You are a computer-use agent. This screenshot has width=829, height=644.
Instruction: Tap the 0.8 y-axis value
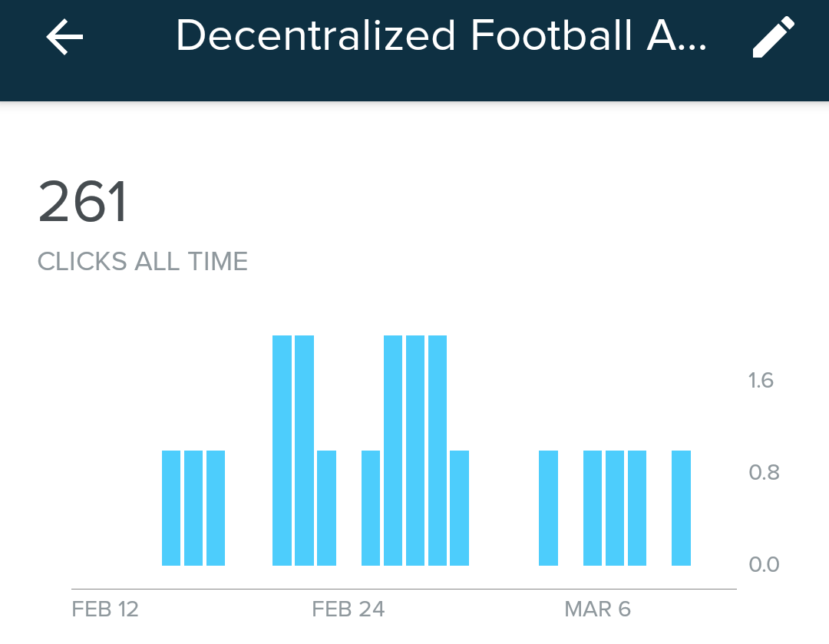point(764,472)
